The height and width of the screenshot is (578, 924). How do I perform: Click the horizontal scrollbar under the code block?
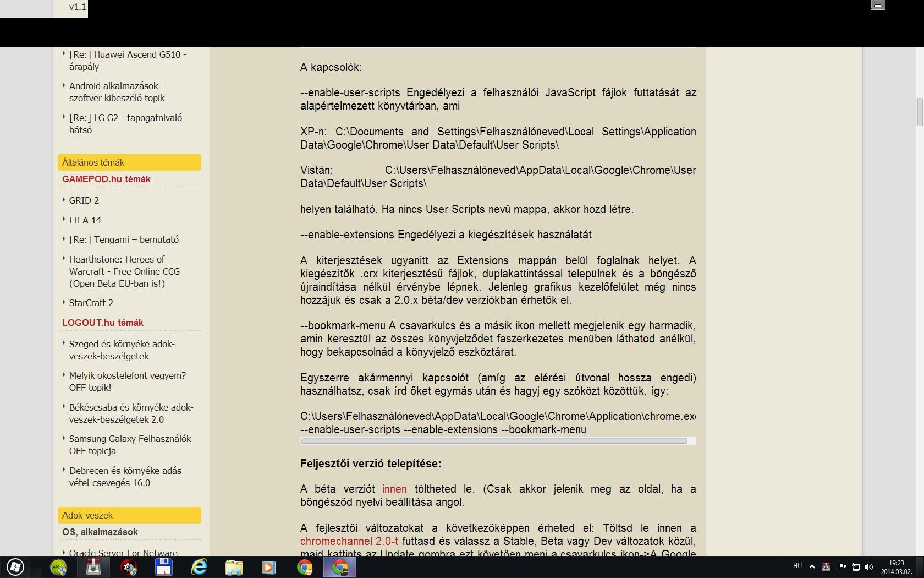pyautogui.click(x=494, y=441)
